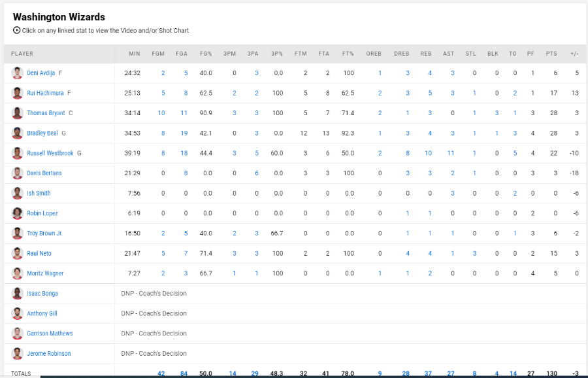View Troy Brown Jr.'s 2 three-pointers made
Screen dimensions: 588x378
click(x=235, y=233)
